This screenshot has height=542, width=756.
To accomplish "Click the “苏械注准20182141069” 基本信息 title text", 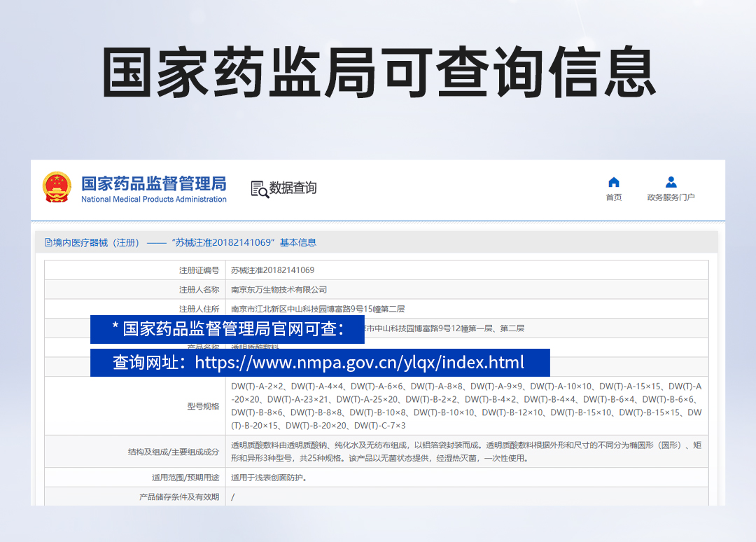I will point(244,242).
